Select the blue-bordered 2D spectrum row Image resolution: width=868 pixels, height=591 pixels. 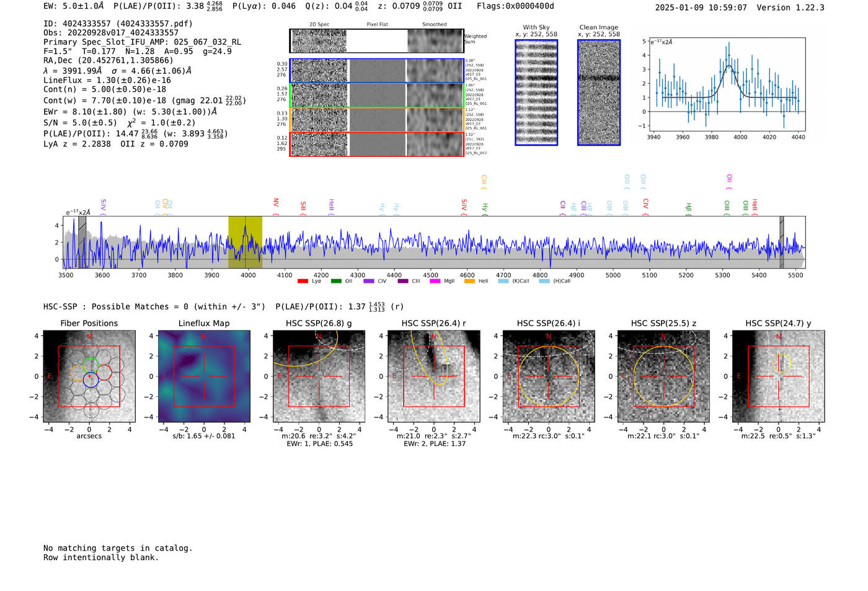pyautogui.click(x=377, y=71)
